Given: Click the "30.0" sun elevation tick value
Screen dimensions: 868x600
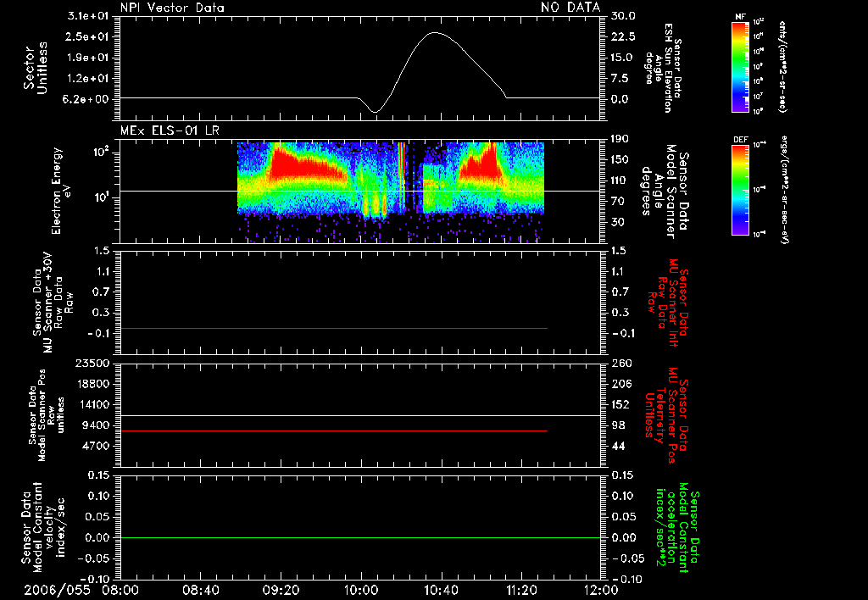Looking at the screenshot, I should click(623, 16).
